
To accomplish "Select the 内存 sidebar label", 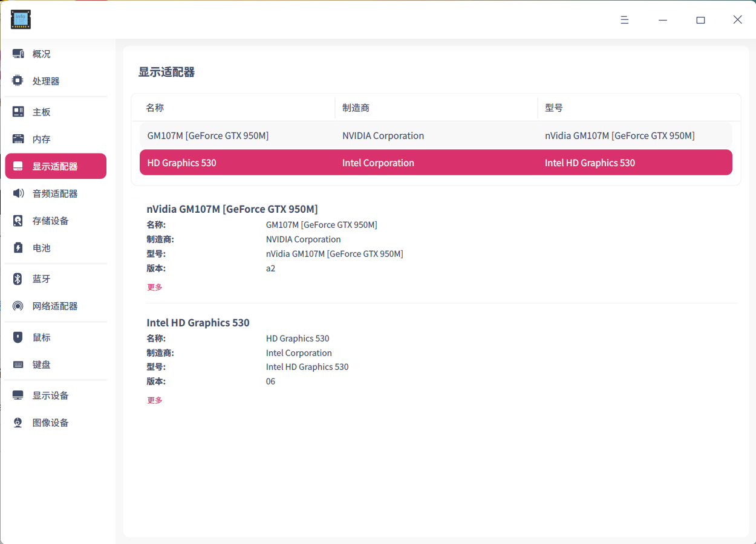I will [x=42, y=139].
